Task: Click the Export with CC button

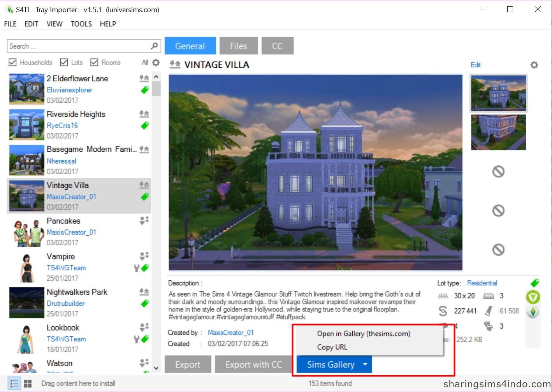Action: (x=253, y=364)
